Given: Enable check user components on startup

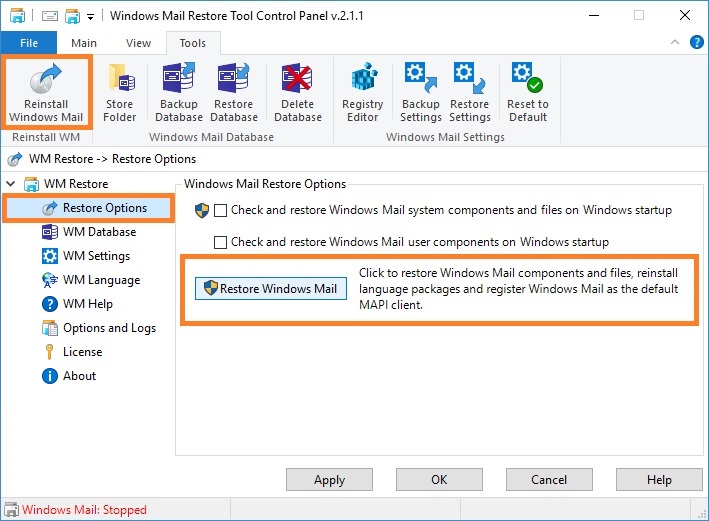Looking at the screenshot, I should click(220, 242).
